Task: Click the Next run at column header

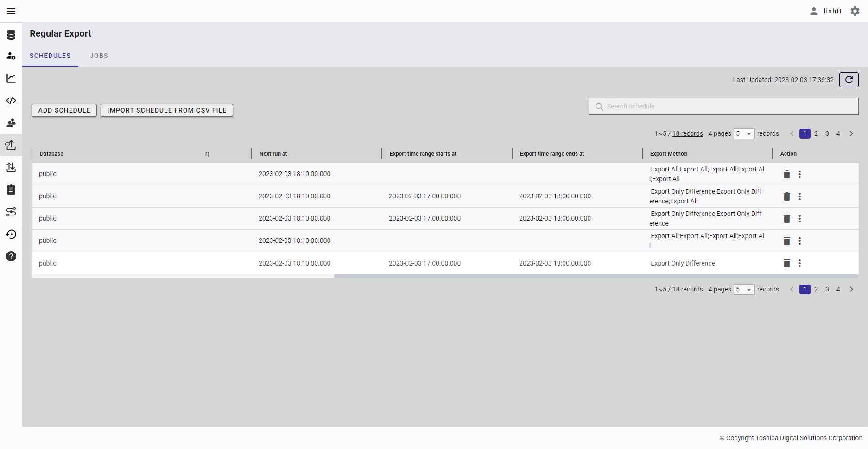Action: click(273, 154)
